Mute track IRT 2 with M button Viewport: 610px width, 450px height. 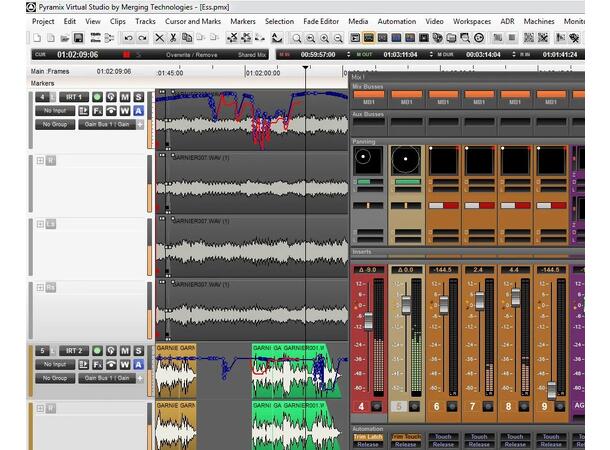(x=125, y=351)
